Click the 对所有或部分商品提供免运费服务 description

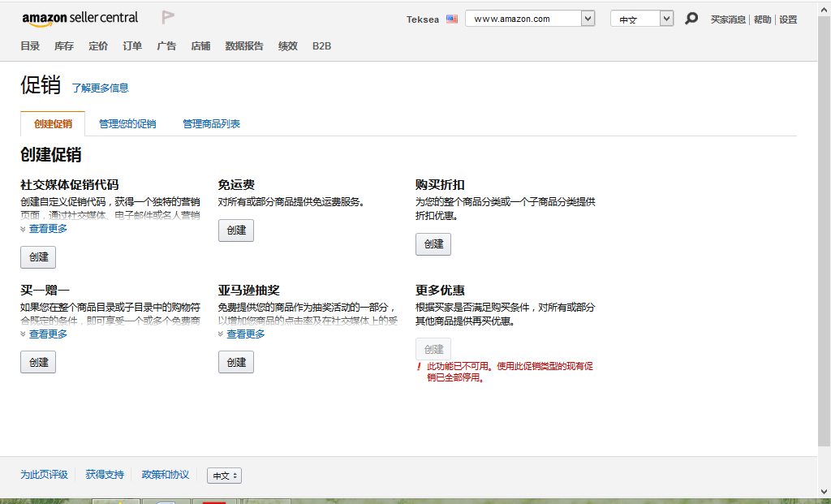click(x=291, y=202)
